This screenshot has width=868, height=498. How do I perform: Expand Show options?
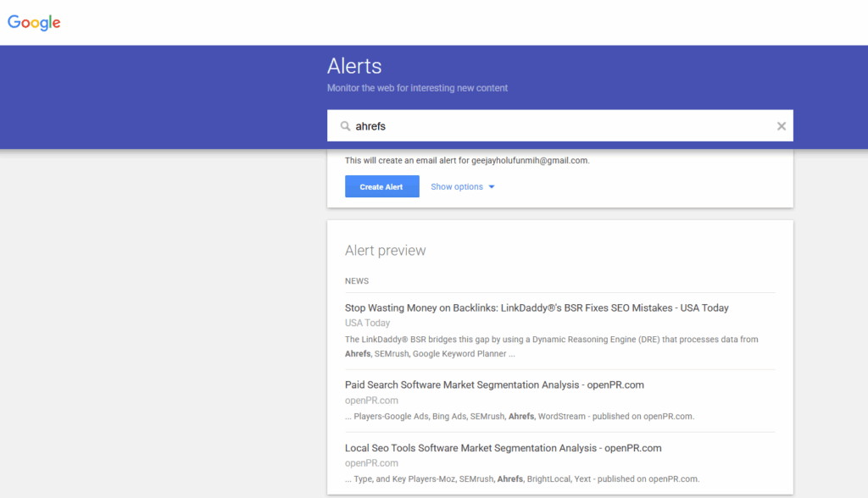(x=462, y=187)
